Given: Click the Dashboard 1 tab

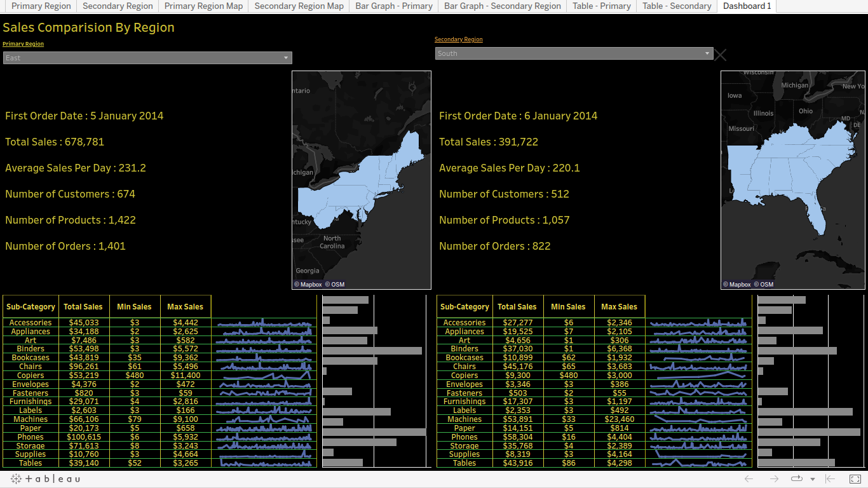Looking at the screenshot, I should [x=747, y=6].
